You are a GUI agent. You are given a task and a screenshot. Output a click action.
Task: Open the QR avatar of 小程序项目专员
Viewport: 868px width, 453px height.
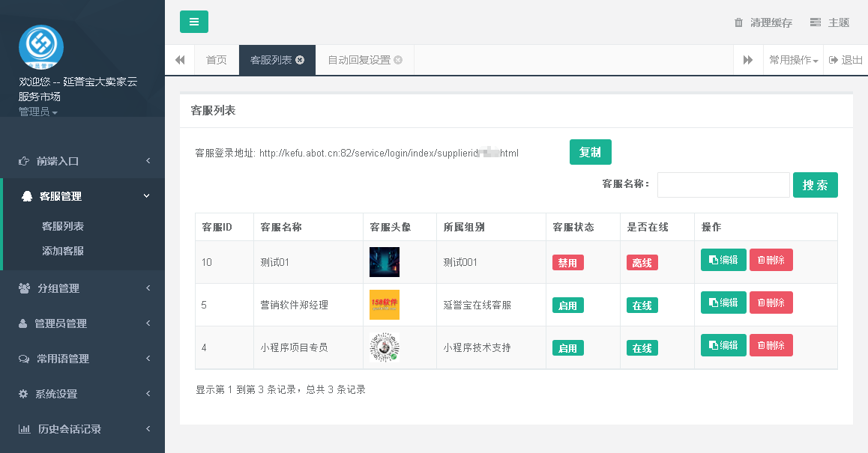(x=385, y=347)
